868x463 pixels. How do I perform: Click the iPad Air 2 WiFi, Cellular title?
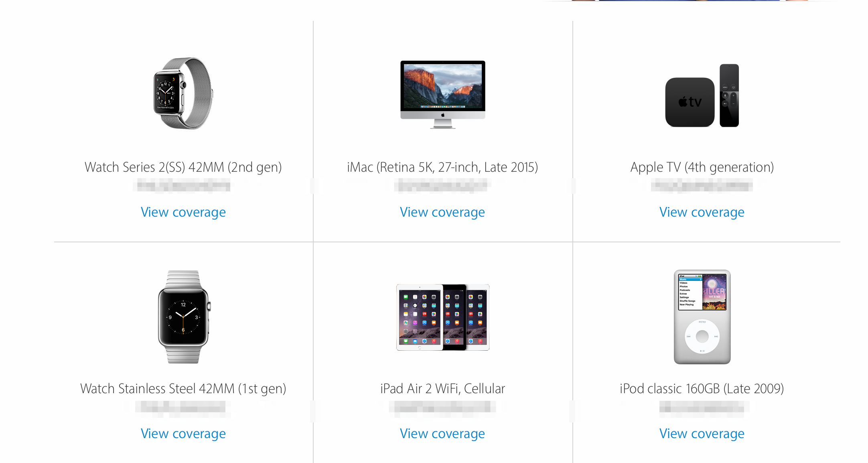point(442,389)
